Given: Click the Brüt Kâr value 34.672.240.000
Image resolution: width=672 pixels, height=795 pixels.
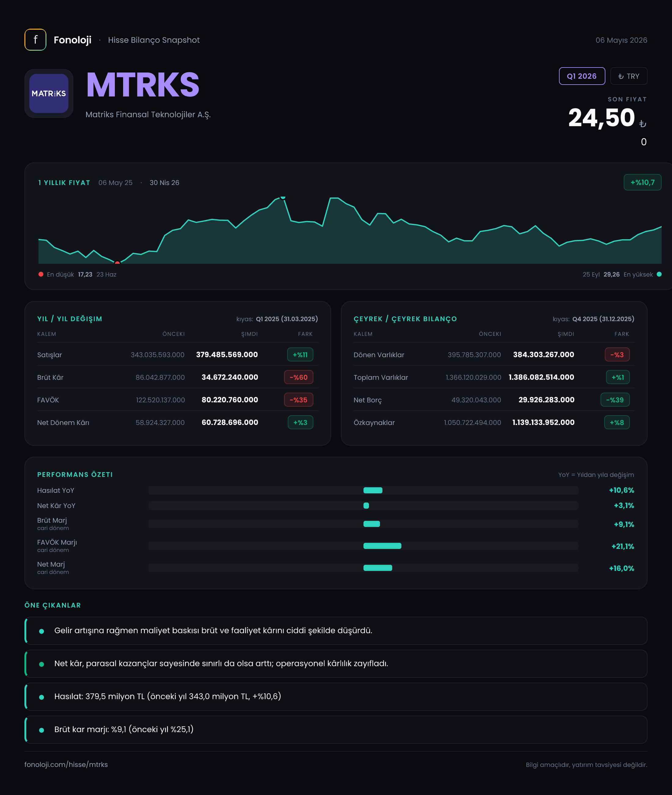Looking at the screenshot, I should point(230,377).
